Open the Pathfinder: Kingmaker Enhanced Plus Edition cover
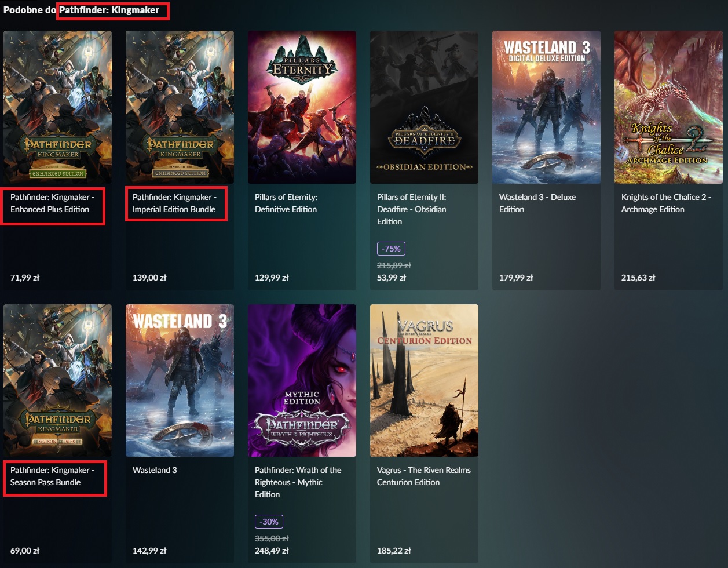 pos(57,107)
